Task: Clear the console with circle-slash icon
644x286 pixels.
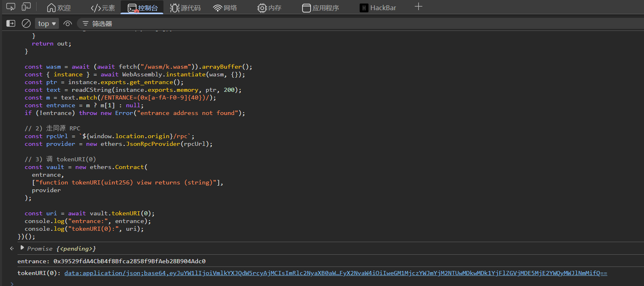Action: [26, 24]
